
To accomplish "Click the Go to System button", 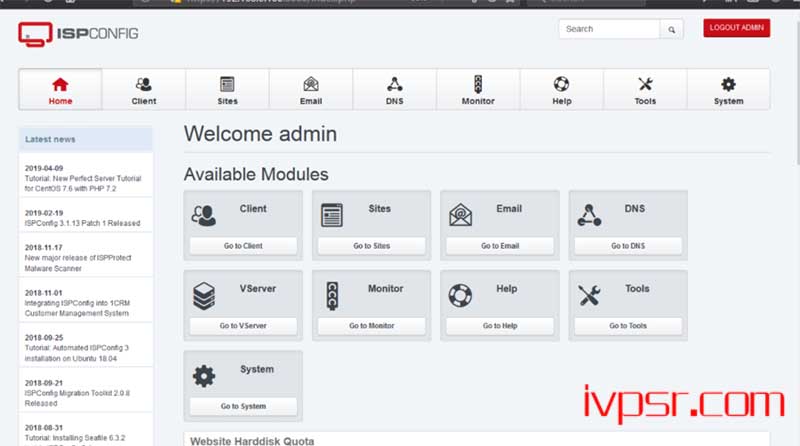I will [243, 406].
